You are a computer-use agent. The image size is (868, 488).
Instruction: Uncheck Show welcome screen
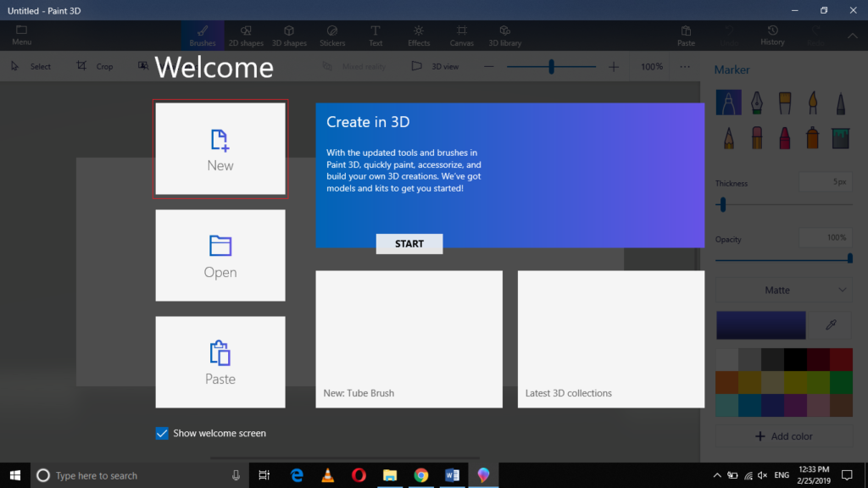(161, 433)
